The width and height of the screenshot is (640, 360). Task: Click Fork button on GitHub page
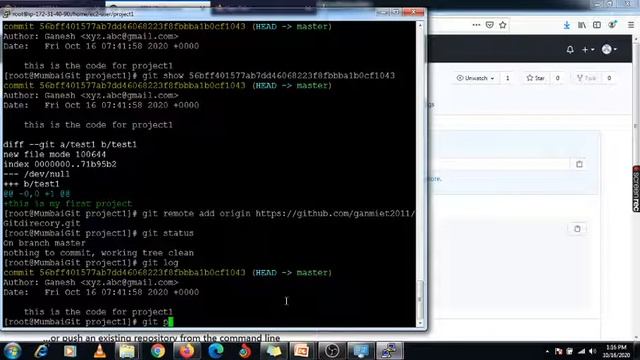tap(587, 78)
